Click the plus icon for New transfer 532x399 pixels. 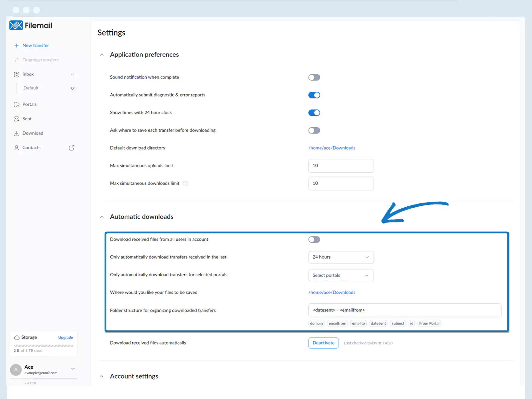(x=16, y=45)
